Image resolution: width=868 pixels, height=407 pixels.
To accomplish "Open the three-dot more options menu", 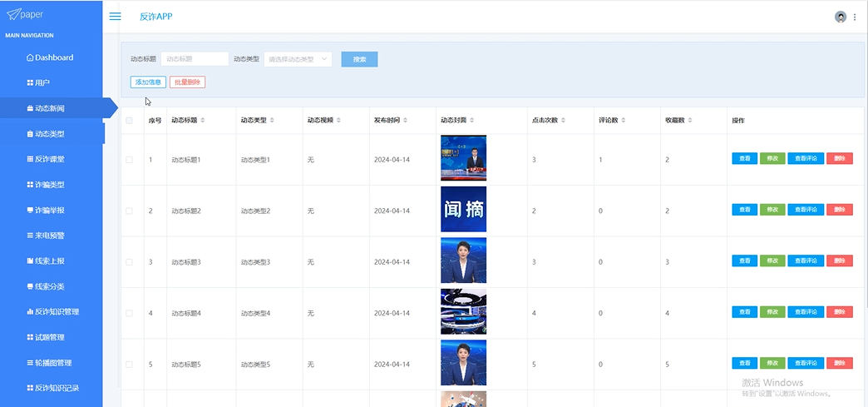I will click(x=855, y=17).
